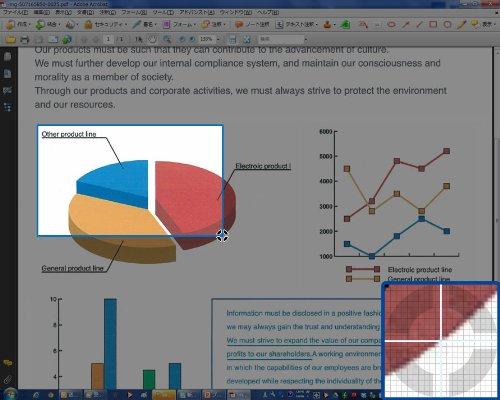
Task: Open the pages panel in left sidebar
Action: 7,57
